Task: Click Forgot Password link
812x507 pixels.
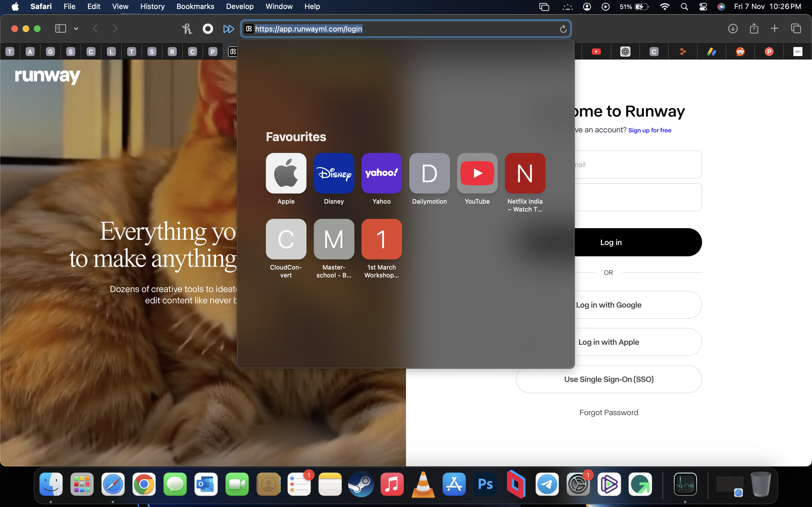Action: tap(608, 412)
